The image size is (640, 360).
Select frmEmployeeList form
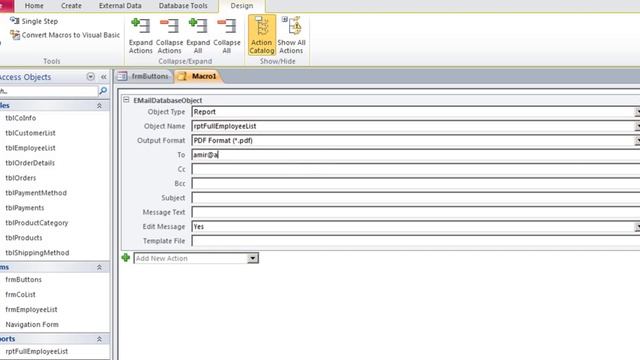coord(31,309)
